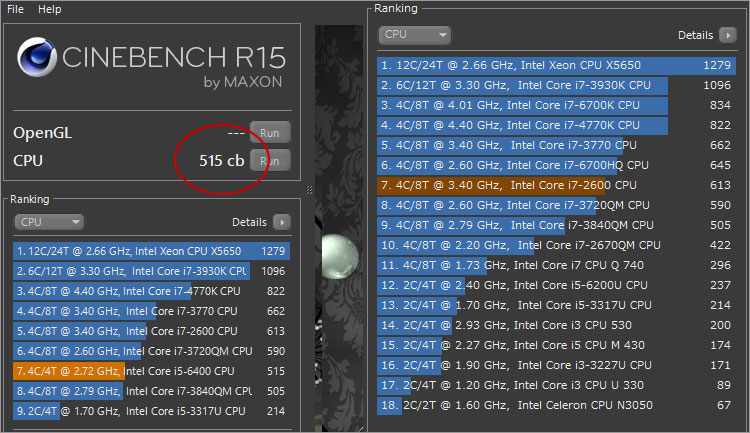750x433 pixels.
Task: Select right ranking row 9 i7-3840QM
Action: 556,225
